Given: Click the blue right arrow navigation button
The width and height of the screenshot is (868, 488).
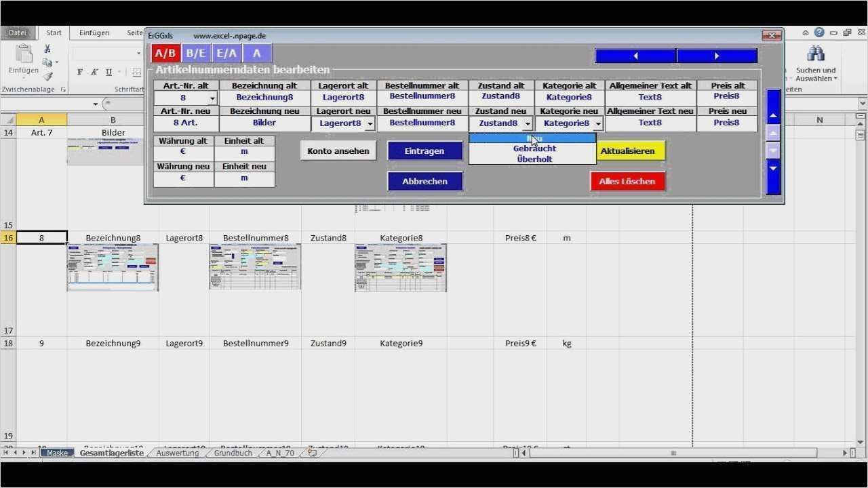Looking at the screenshot, I should 717,56.
